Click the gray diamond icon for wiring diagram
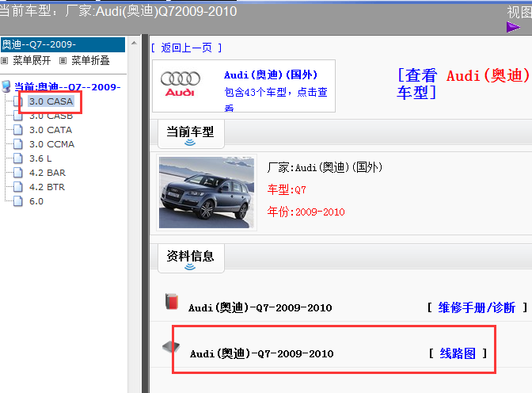 click(x=171, y=347)
